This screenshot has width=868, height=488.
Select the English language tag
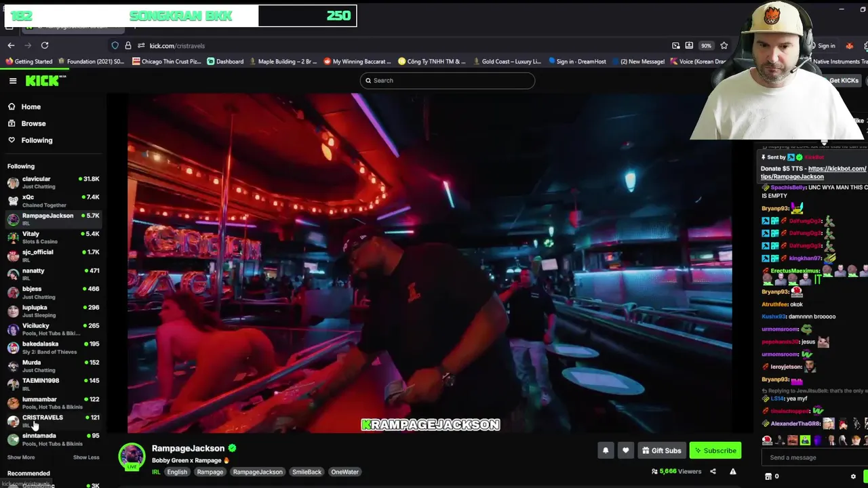point(177,472)
